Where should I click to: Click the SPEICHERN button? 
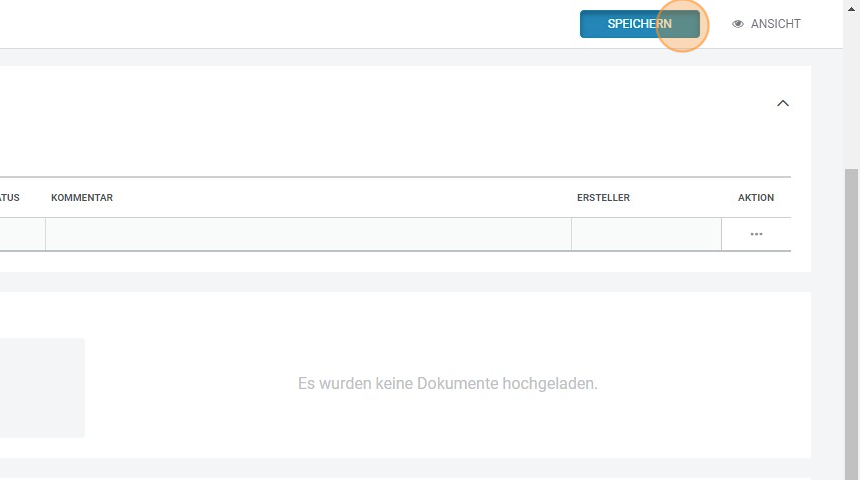point(640,24)
